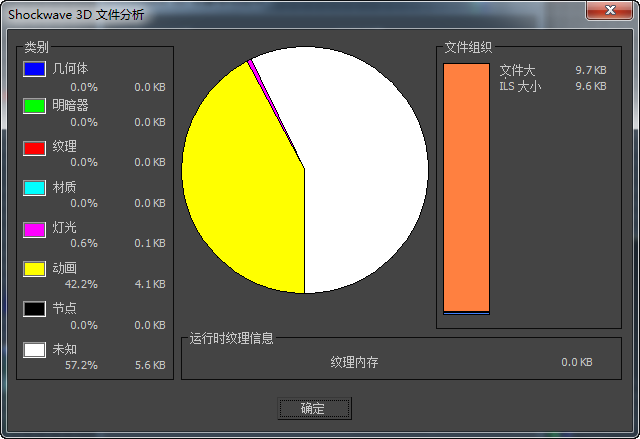
Task: Click the magenta 灯光 color swatch
Action: (34, 230)
